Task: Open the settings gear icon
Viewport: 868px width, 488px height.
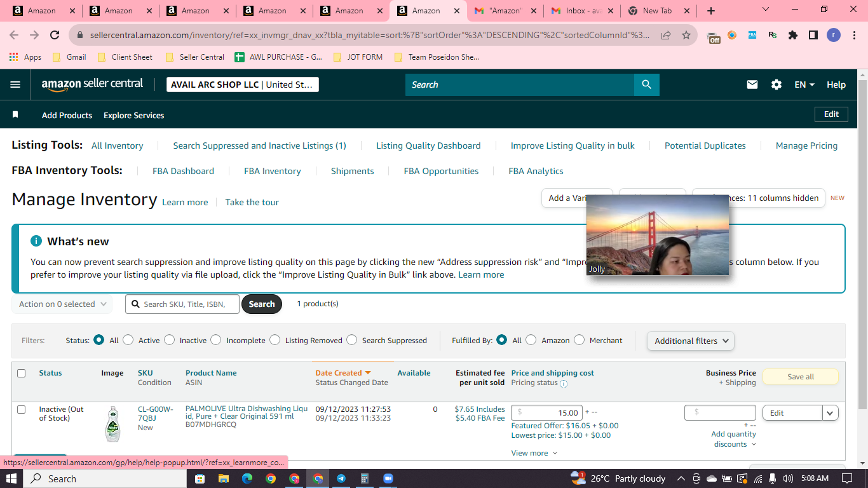Action: pyautogui.click(x=776, y=85)
